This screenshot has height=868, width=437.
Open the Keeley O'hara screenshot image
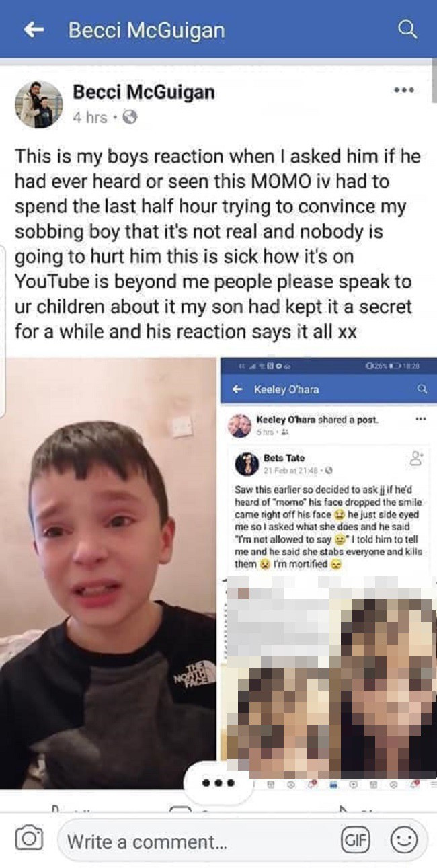329,573
